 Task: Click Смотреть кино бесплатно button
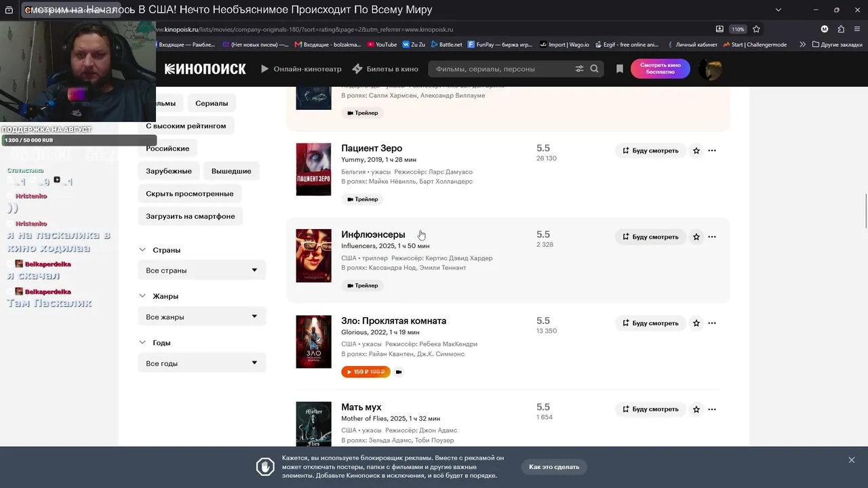[x=660, y=69]
